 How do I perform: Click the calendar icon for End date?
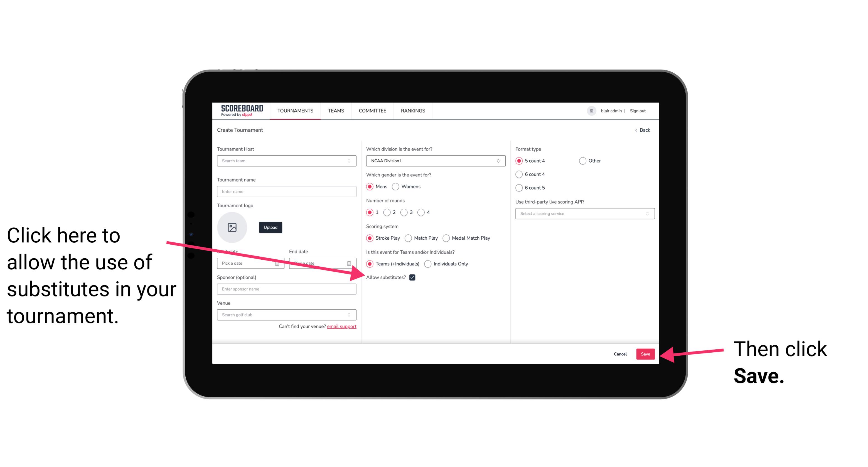point(350,263)
